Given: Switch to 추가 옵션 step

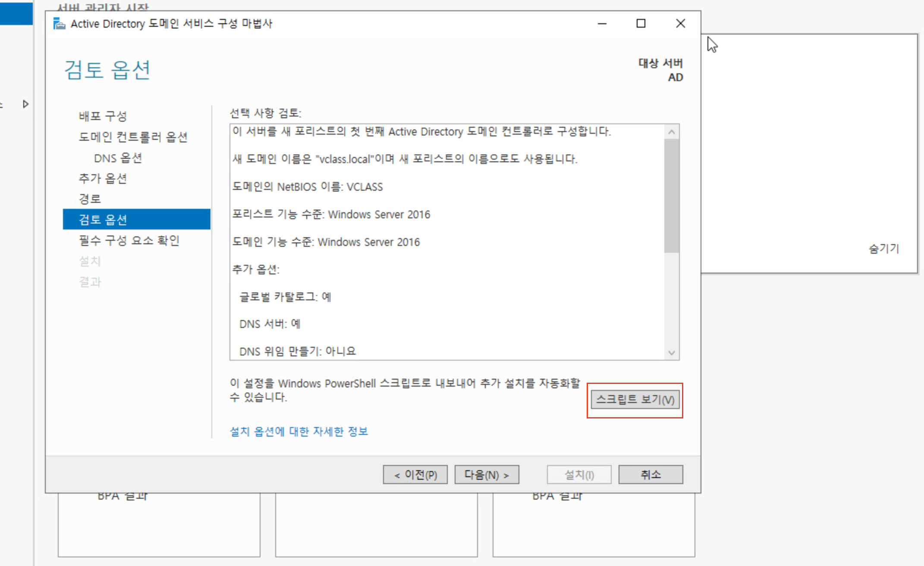Looking at the screenshot, I should pyautogui.click(x=103, y=179).
